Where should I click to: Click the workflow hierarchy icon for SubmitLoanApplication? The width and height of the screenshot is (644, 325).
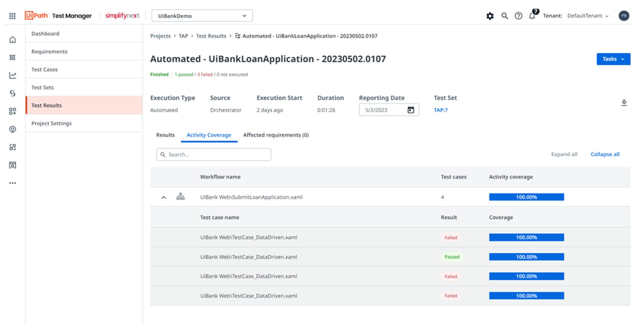[180, 197]
